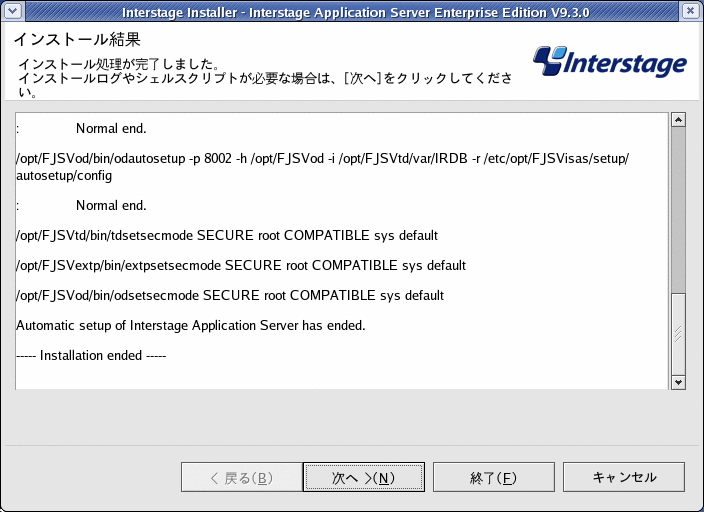Click the キャンセル button
Viewport: 704px width, 512px height.
tap(624, 477)
